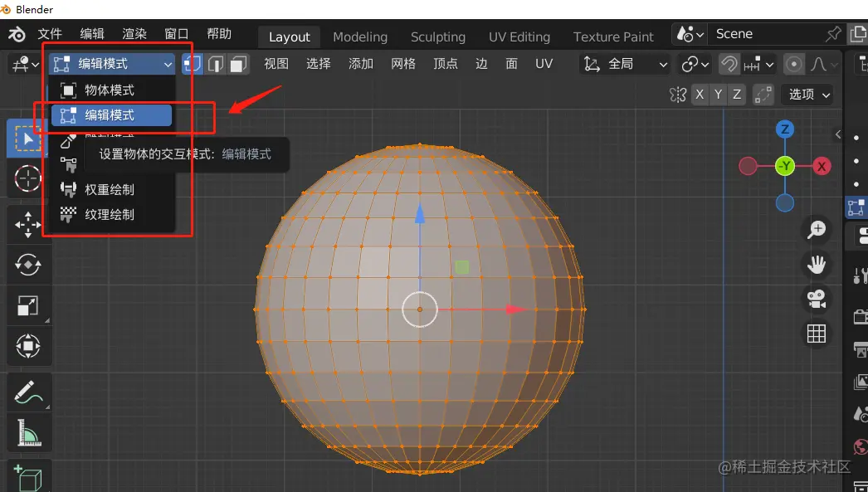Viewport: 868px width, 492px height.
Task: Switch to the UV Editing tab
Action: point(519,37)
